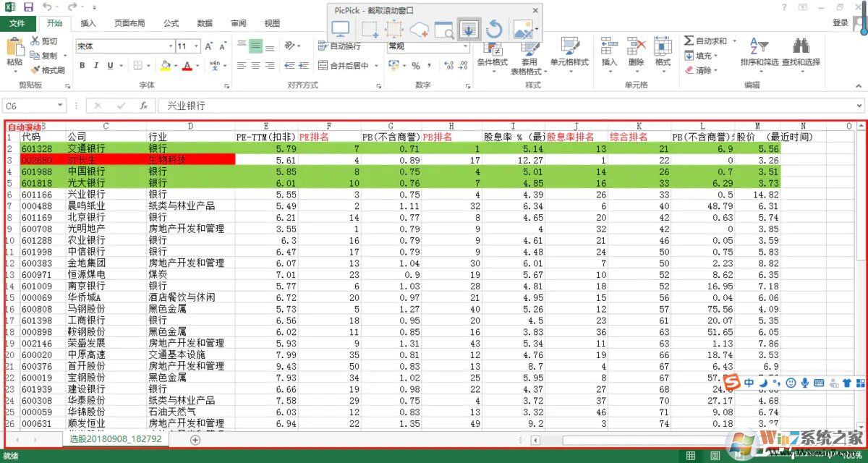Viewport: 868px width, 463px height.
Task: Switch to the 插入 ribbon tab
Action: pos(87,23)
